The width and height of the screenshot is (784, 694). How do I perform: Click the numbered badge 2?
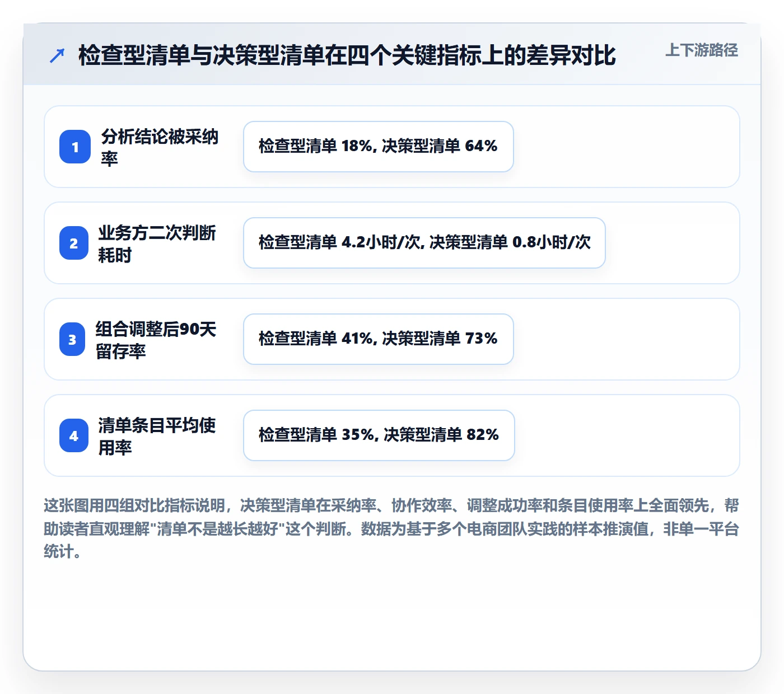coord(74,243)
